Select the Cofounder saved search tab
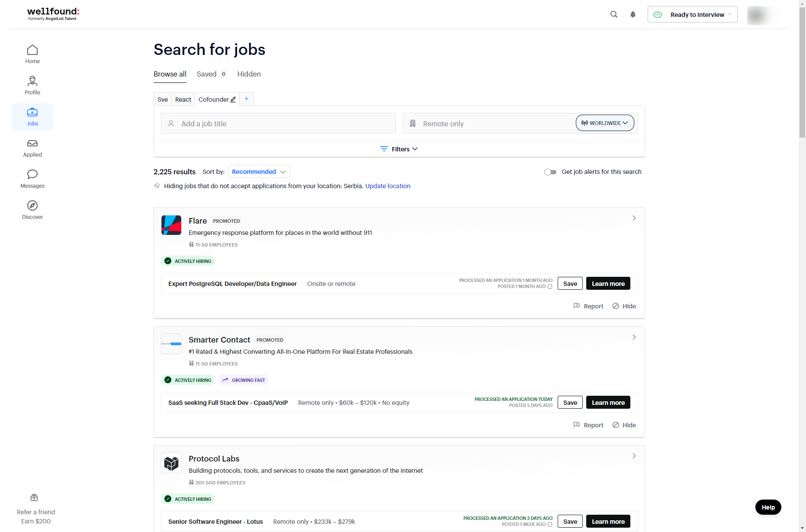 [214, 99]
